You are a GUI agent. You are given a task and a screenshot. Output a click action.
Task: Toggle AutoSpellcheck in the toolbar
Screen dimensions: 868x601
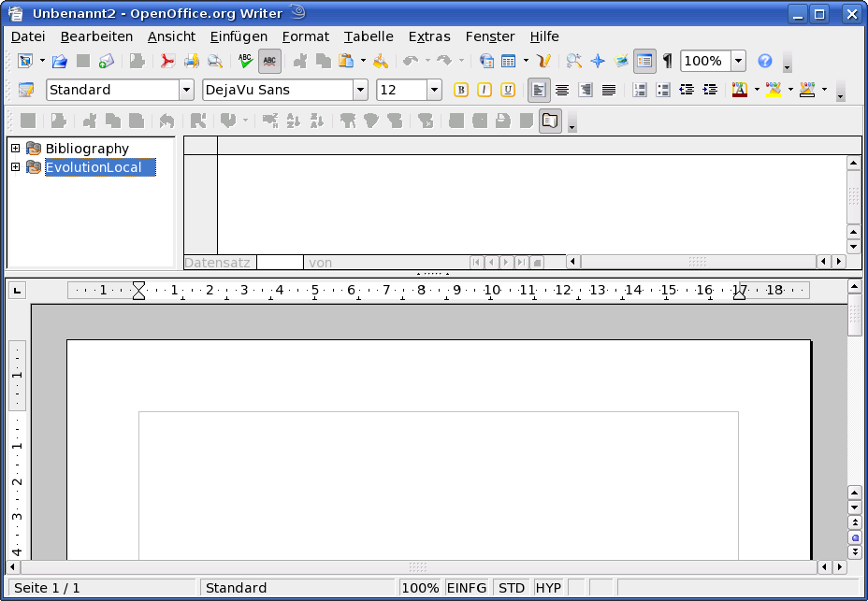click(269, 60)
